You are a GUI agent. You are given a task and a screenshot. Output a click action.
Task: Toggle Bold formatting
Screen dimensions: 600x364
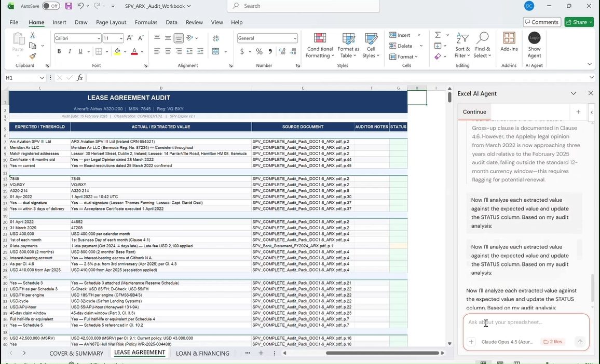(x=59, y=51)
